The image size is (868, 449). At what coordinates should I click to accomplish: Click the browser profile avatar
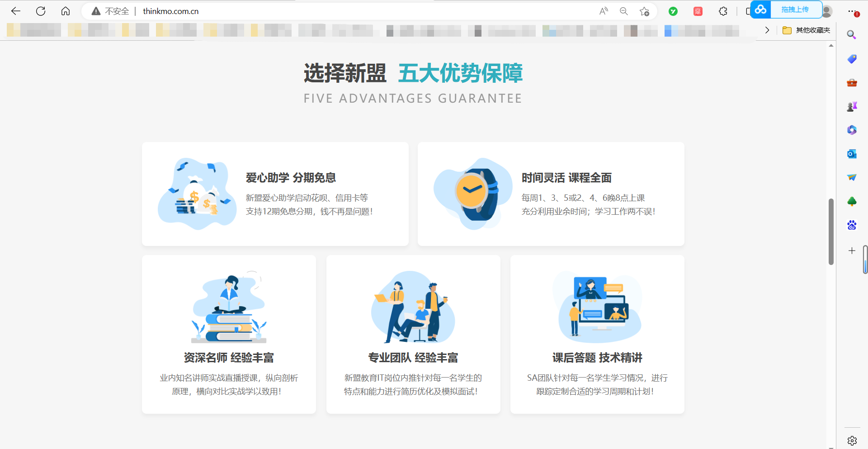click(827, 11)
